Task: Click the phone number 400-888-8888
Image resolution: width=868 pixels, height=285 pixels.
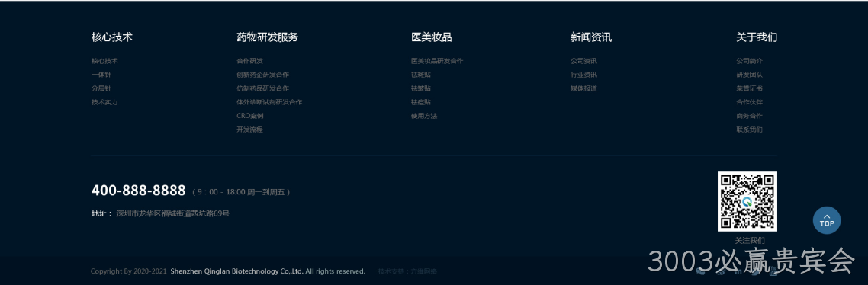Action: pyautogui.click(x=138, y=191)
